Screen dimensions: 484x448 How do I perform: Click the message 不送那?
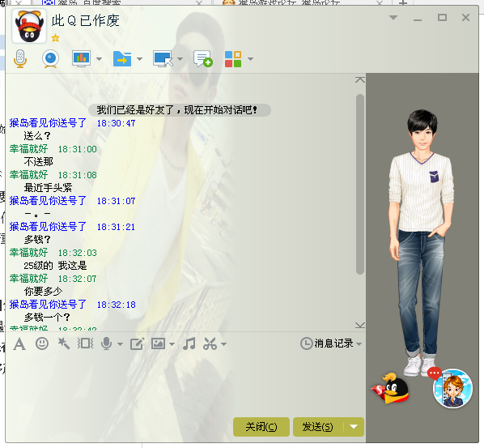(39, 161)
